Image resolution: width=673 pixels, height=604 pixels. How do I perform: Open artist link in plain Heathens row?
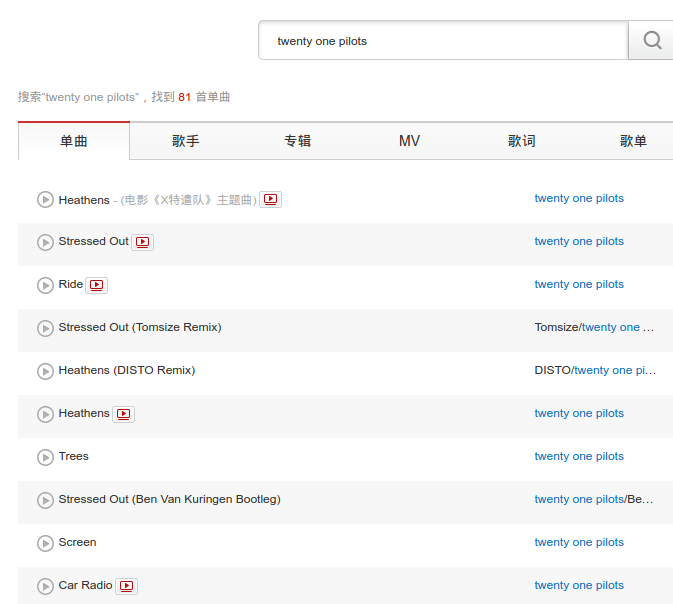(579, 413)
